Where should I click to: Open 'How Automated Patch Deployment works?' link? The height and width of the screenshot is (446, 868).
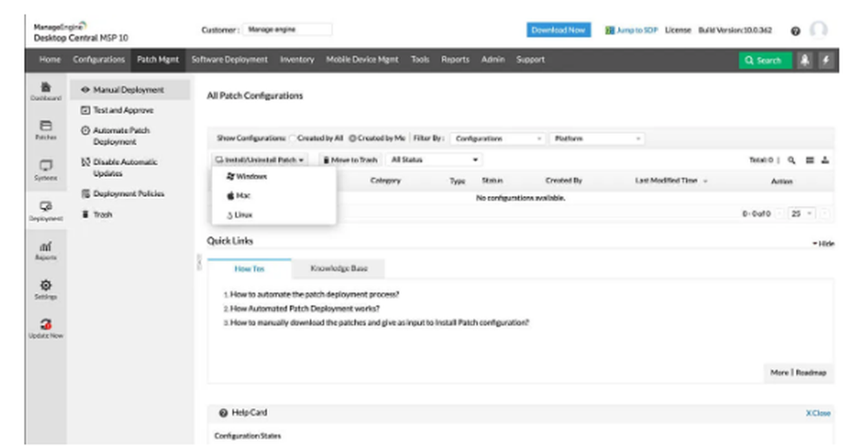[x=305, y=309]
